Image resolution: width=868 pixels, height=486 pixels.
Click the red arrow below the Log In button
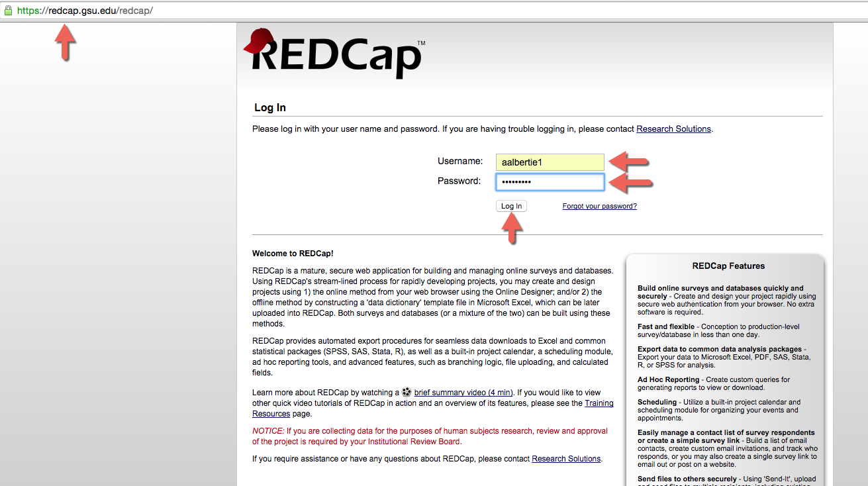511,226
